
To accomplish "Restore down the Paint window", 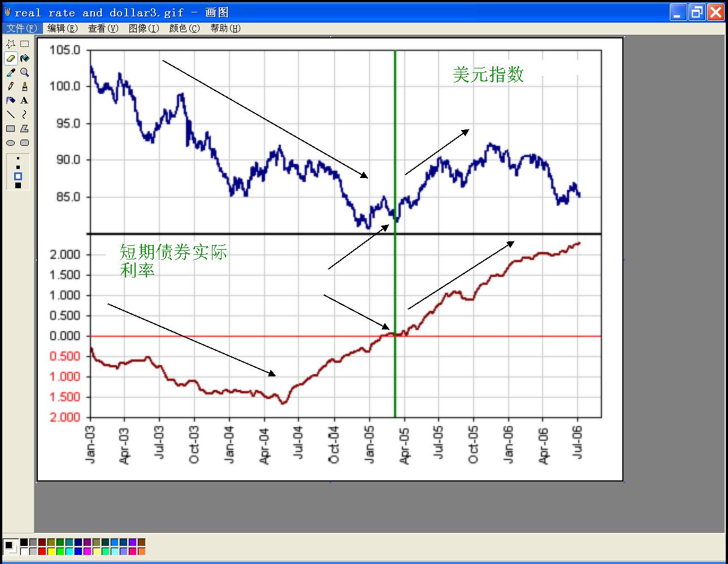I will (697, 12).
